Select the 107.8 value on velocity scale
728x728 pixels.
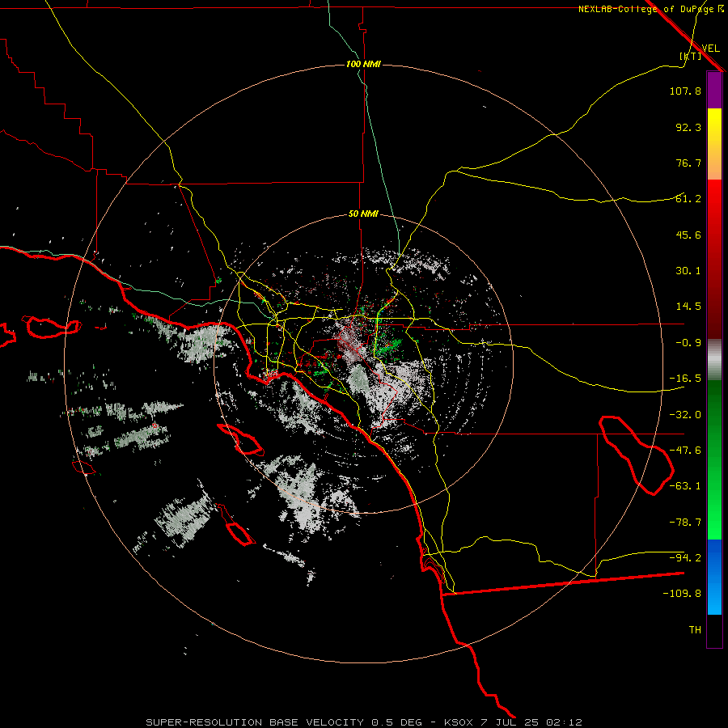[x=685, y=91]
